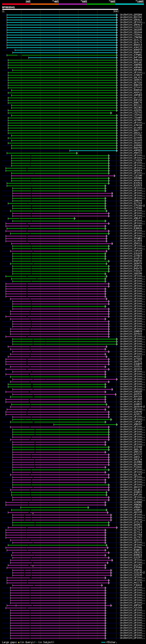Select the UniRef100_B9P8M8 label

pos(131,70)
